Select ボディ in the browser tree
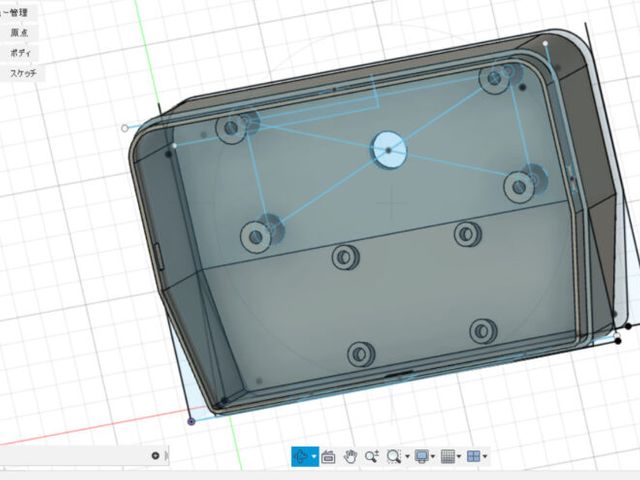Viewport: 640px width, 480px height. 19,52
